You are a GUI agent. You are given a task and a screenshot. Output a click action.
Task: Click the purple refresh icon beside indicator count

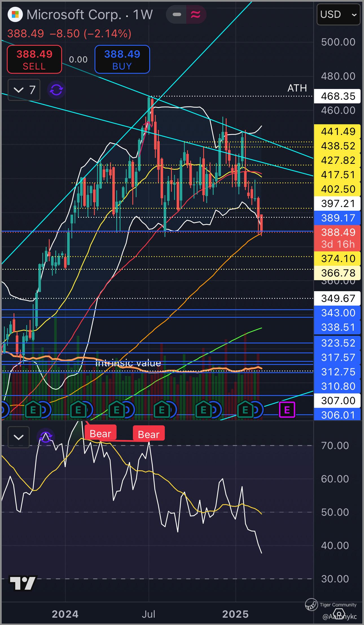tap(56, 90)
